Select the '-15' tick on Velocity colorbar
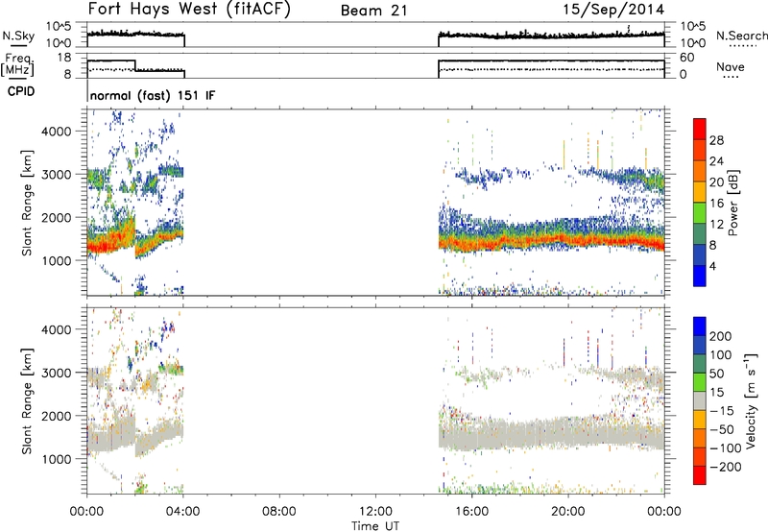Screen dimensions: 768x532 pyautogui.click(x=722, y=411)
